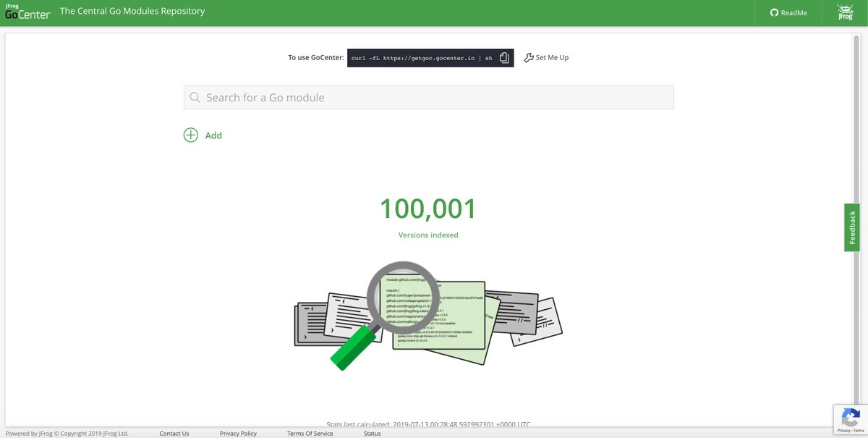Open the Set Me Up instructions
Viewport: 868px width, 438px height.
coord(546,57)
